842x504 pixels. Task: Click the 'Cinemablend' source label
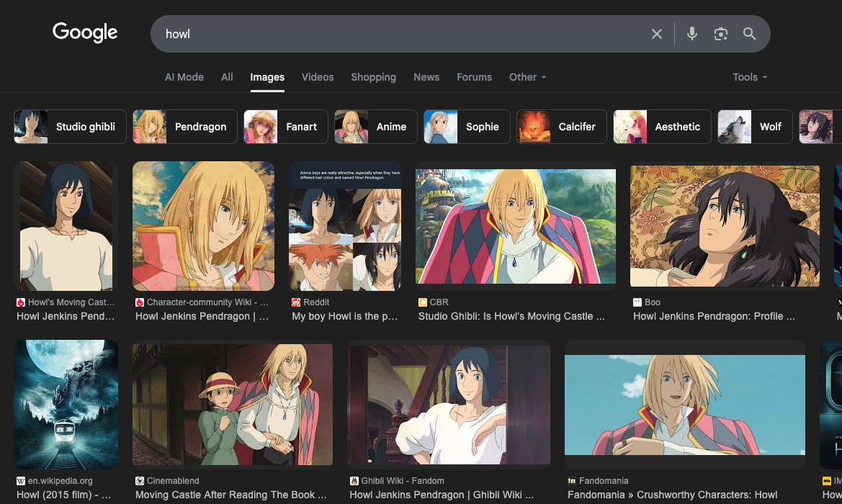pyautogui.click(x=173, y=481)
